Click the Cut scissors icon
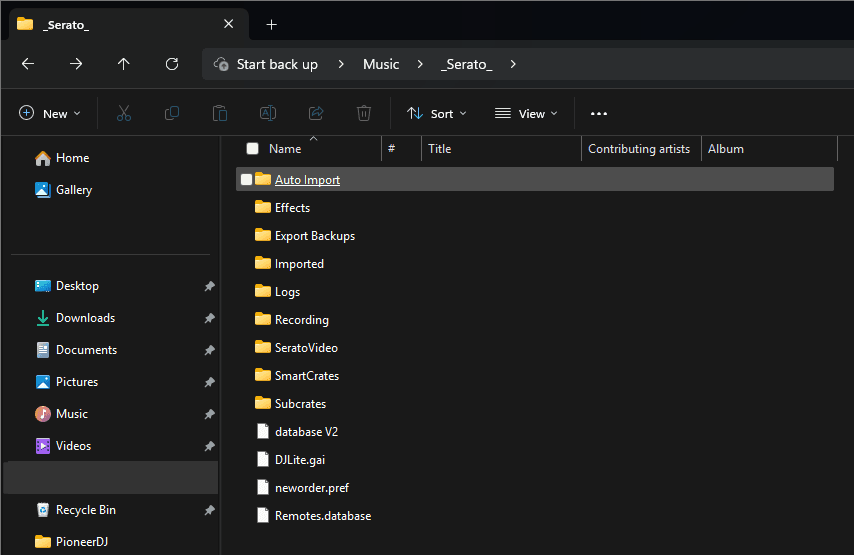This screenshot has height=555, width=854. pos(124,113)
